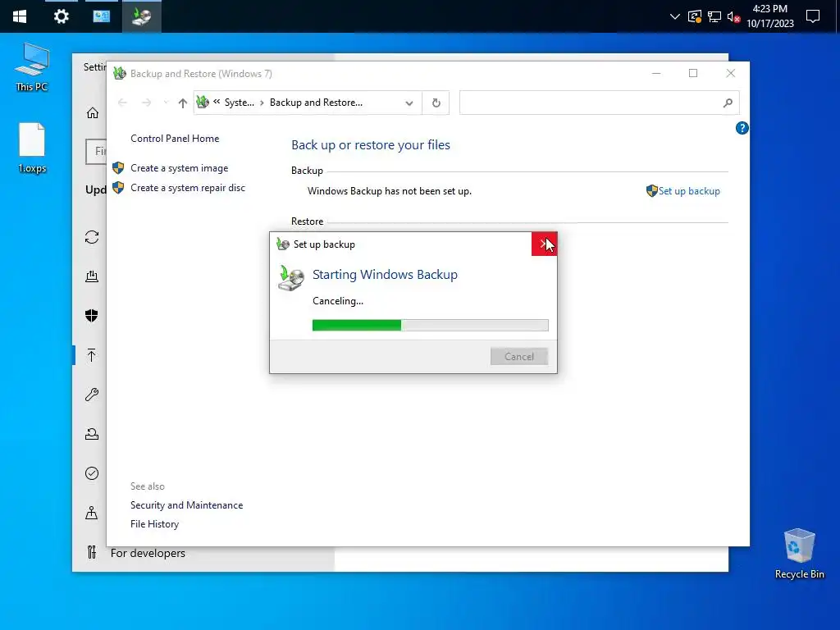Click Backup and Restore breadcrumb segment
The image size is (840, 630).
tap(316, 103)
